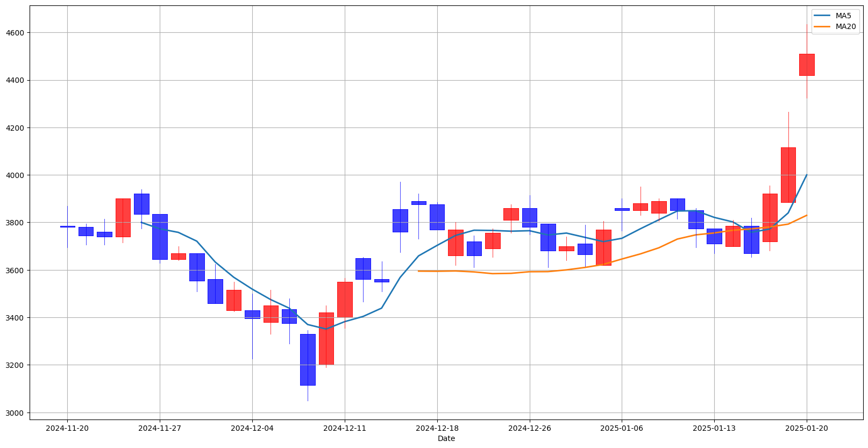Click the "Date" x-axis title
The image size is (868, 448).
[x=446, y=438]
